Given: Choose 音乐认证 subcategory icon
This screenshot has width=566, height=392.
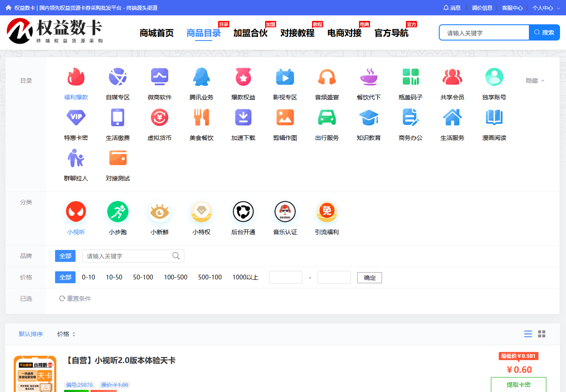Looking at the screenshot, I should click(x=285, y=212).
